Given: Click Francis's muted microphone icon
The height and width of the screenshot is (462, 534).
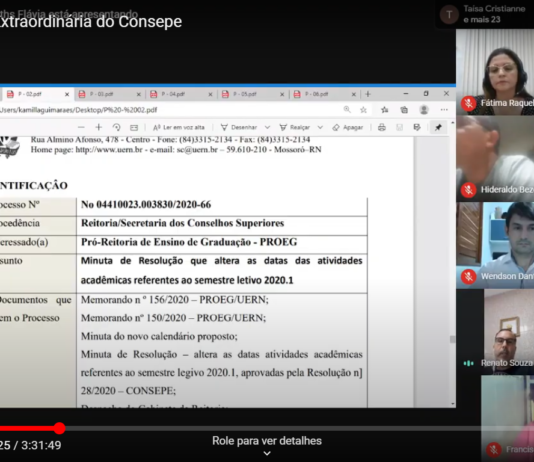Looking at the screenshot, I should (493, 450).
